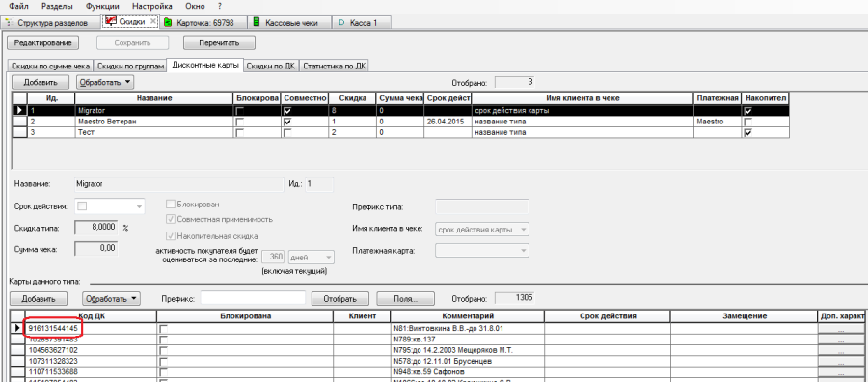Image resolution: width=868 pixels, height=382 pixels.
Task: Toggle Накопител checkbox in Migrator row
Action: (x=749, y=111)
